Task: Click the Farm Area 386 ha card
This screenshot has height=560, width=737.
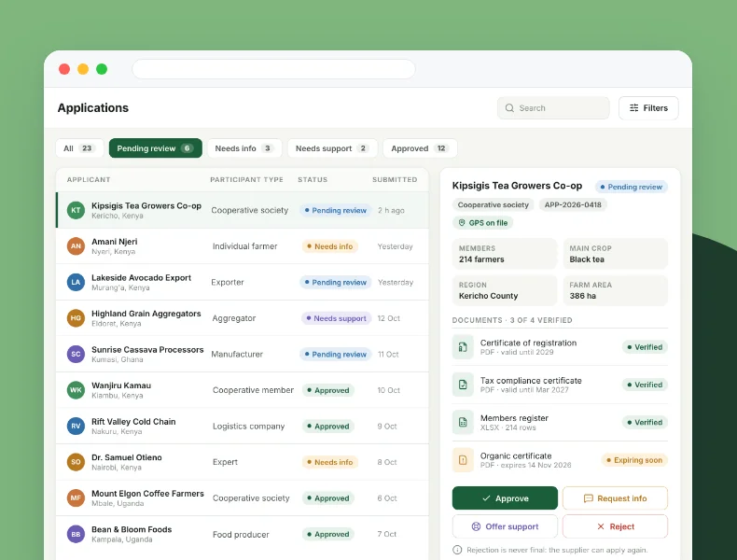Action: (616, 290)
